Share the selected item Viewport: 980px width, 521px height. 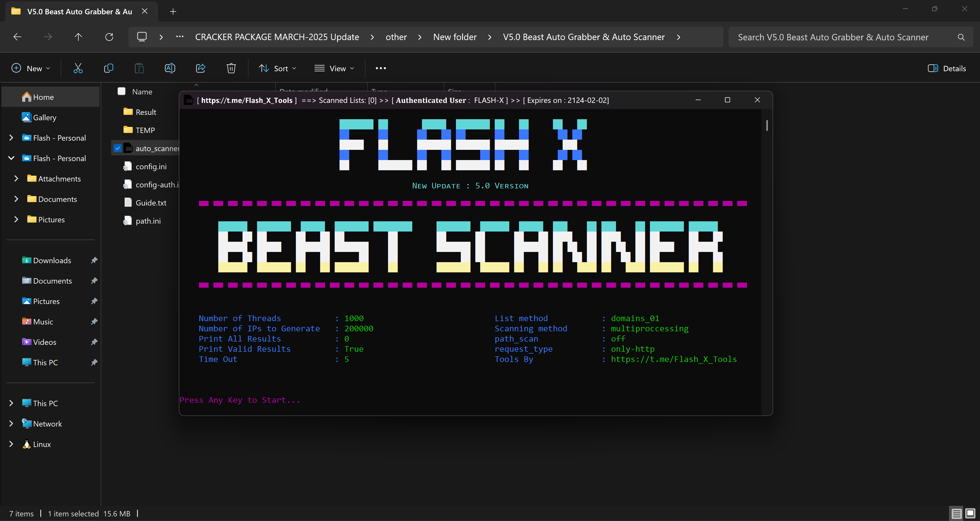coord(200,68)
